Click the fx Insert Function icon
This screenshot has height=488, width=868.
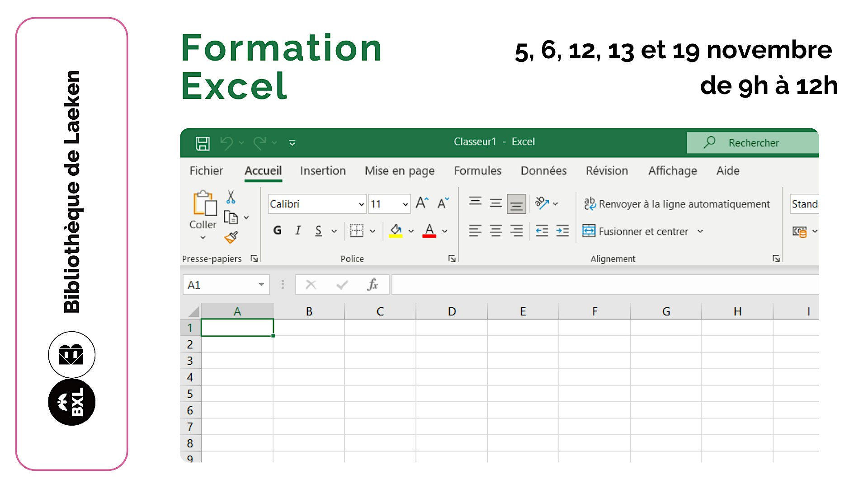(x=373, y=285)
